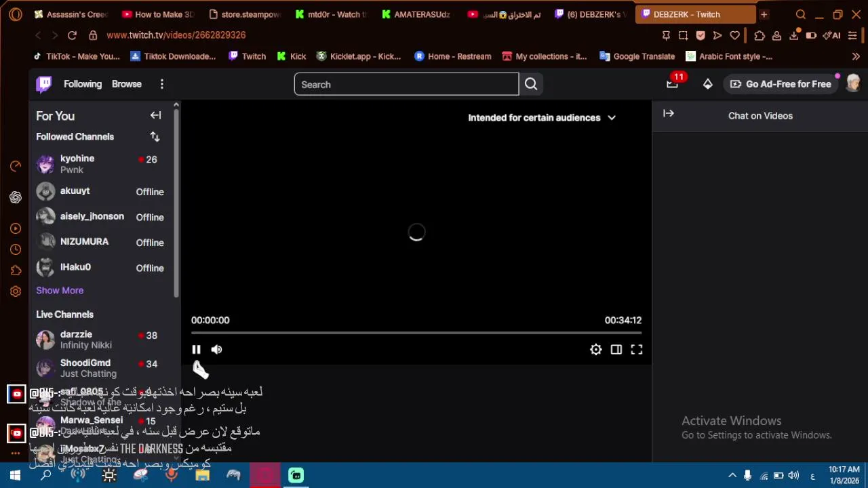868x488 pixels.
Task: Sort the Followed Channels list
Action: [155, 137]
